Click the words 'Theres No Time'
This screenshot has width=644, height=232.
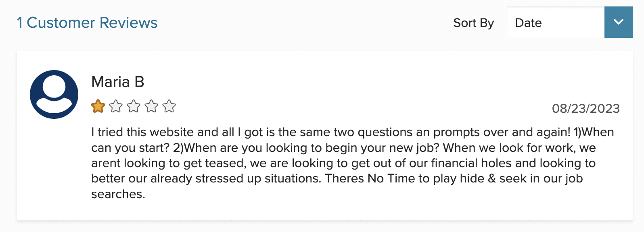(x=370, y=178)
